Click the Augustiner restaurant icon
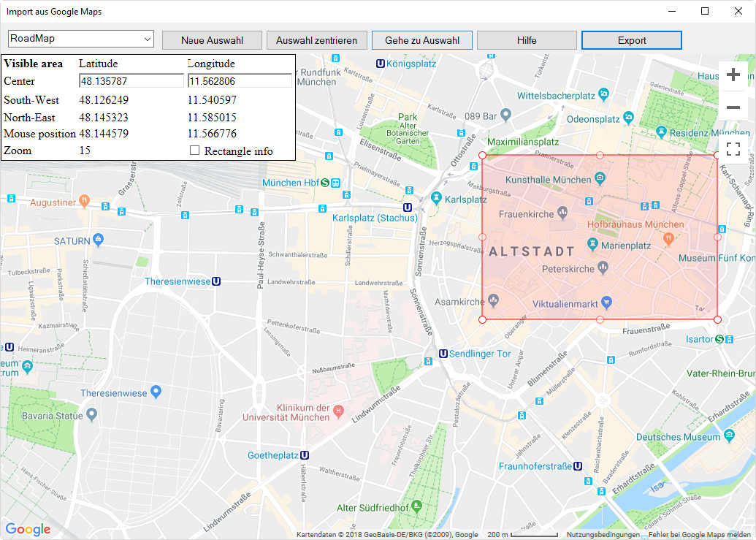 click(85, 201)
